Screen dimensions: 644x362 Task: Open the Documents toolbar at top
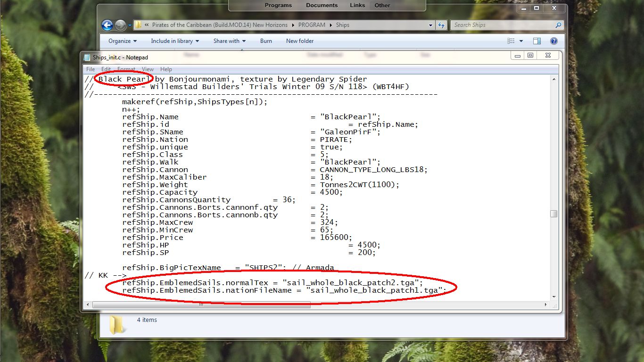pyautogui.click(x=322, y=5)
